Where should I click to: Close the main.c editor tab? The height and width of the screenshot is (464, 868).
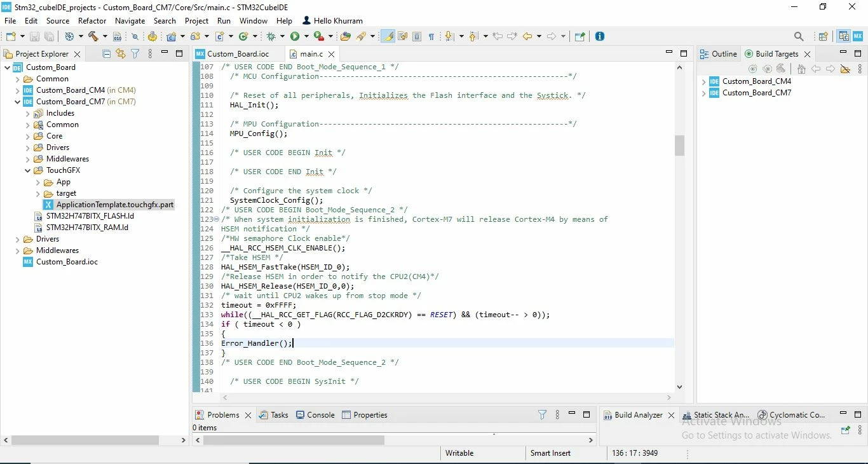tap(331, 55)
